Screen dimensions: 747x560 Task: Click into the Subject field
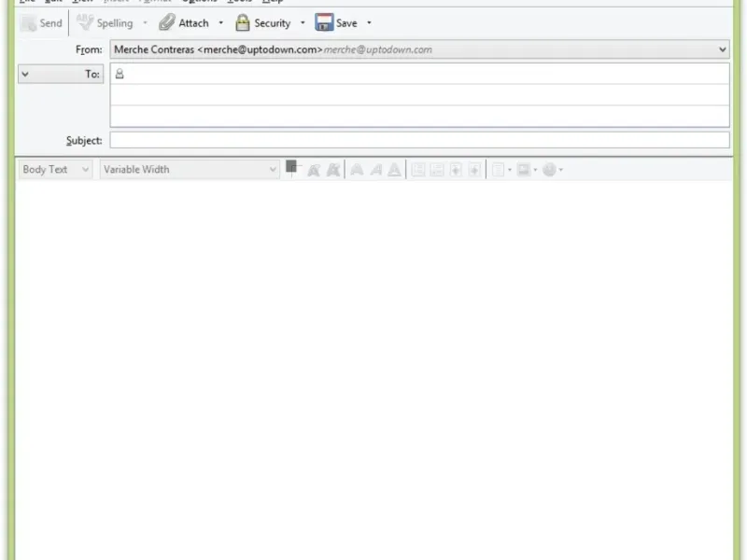419,140
